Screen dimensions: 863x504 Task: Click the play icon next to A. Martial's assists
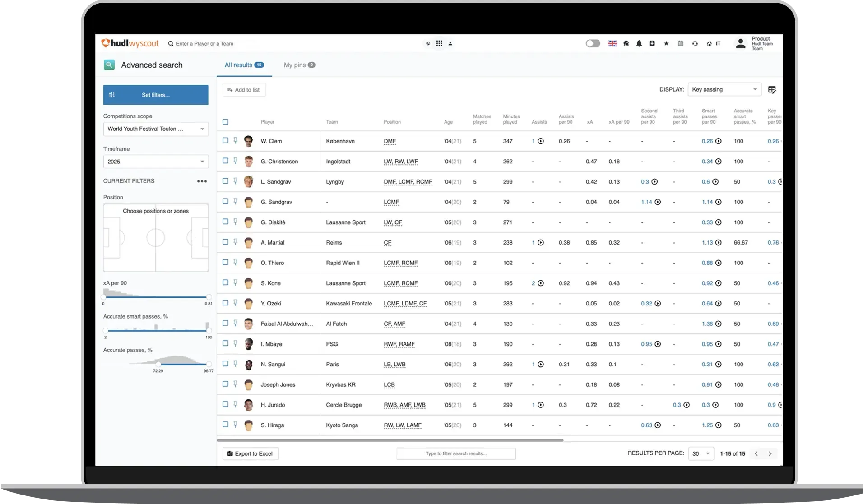[x=541, y=242]
